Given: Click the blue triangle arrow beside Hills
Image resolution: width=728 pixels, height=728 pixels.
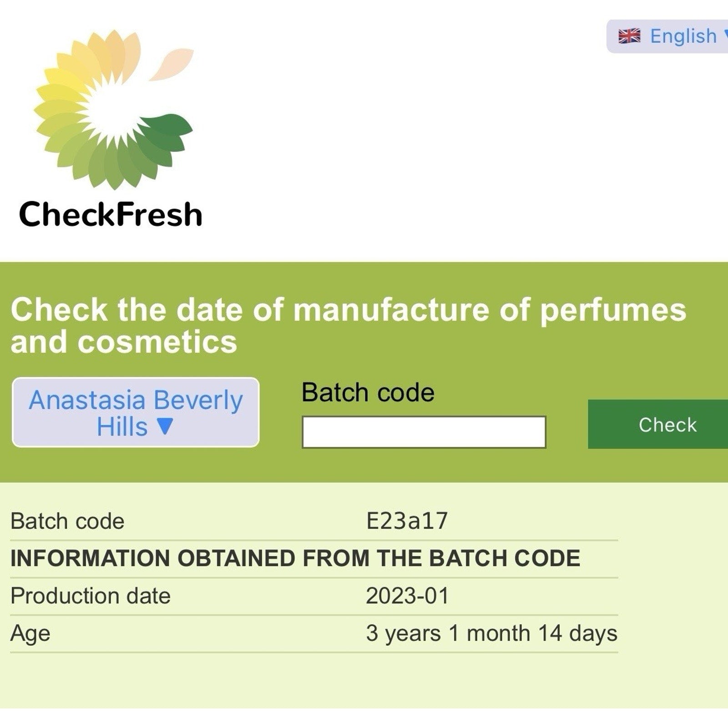Looking at the screenshot, I should point(165,427).
